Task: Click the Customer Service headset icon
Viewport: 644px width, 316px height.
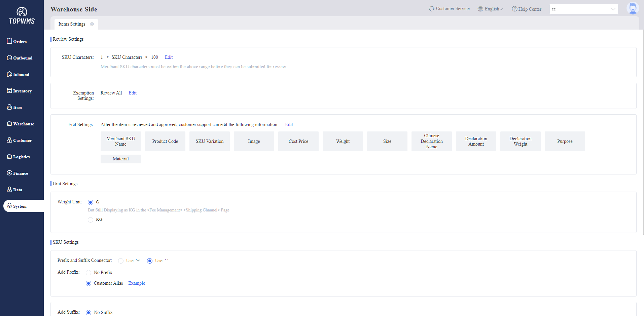Action: pos(431,9)
